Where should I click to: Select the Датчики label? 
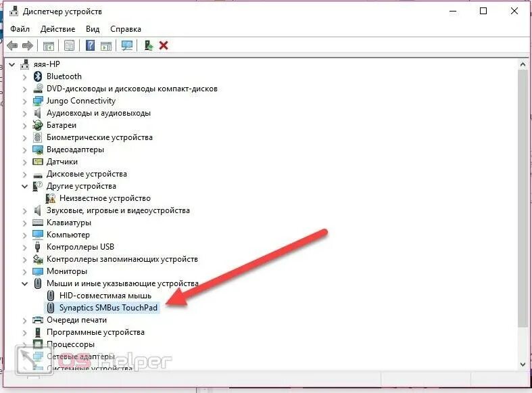62,162
